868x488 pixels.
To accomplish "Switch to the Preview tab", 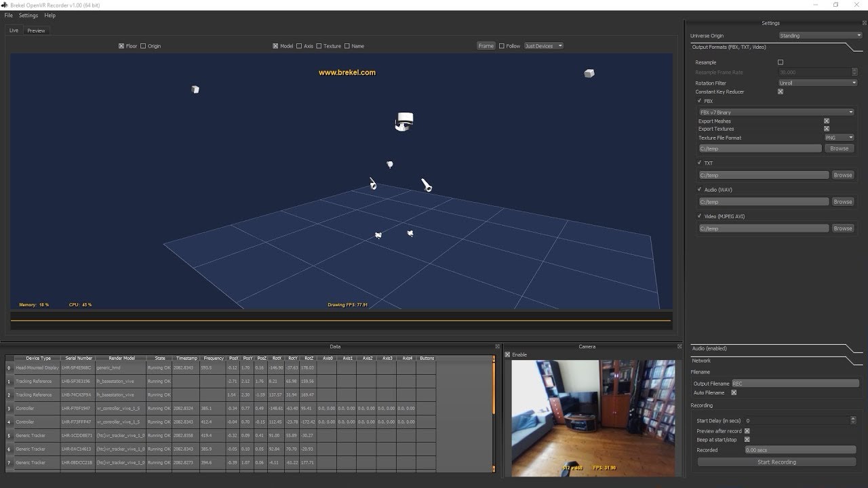I will 36,30.
